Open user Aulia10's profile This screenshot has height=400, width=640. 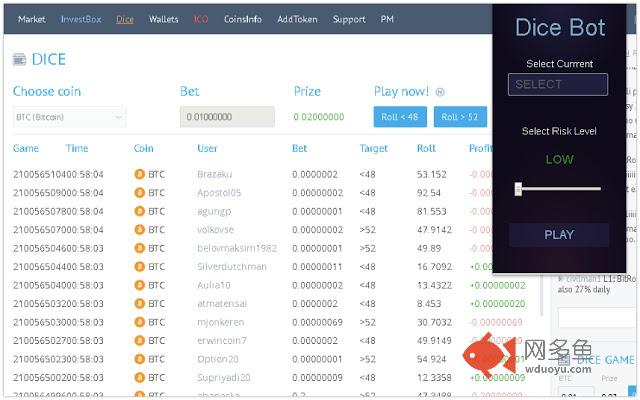click(214, 285)
